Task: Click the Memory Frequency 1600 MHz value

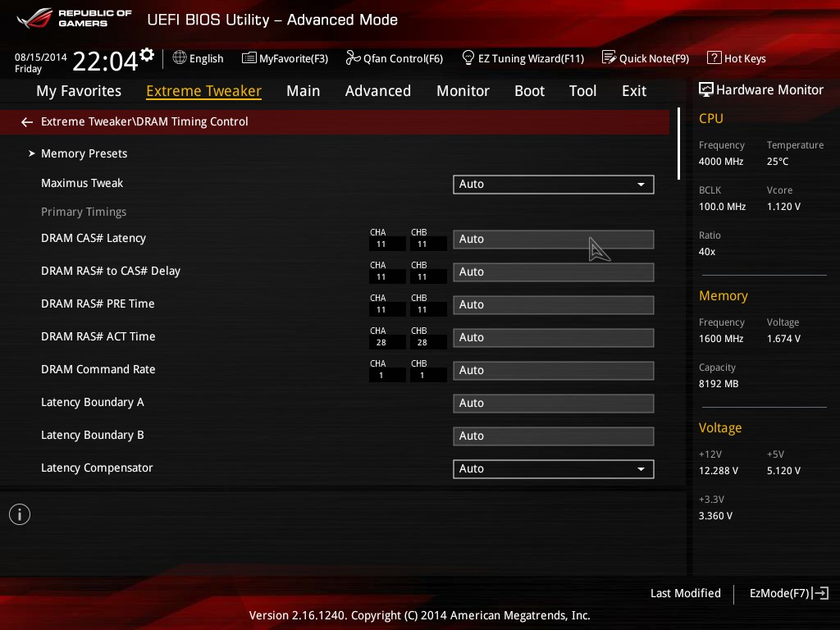Action: click(x=720, y=339)
